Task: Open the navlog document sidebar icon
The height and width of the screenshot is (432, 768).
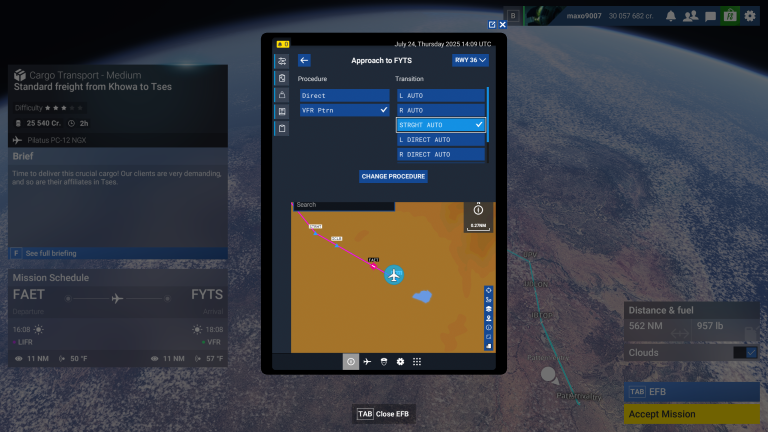Action: (282, 78)
